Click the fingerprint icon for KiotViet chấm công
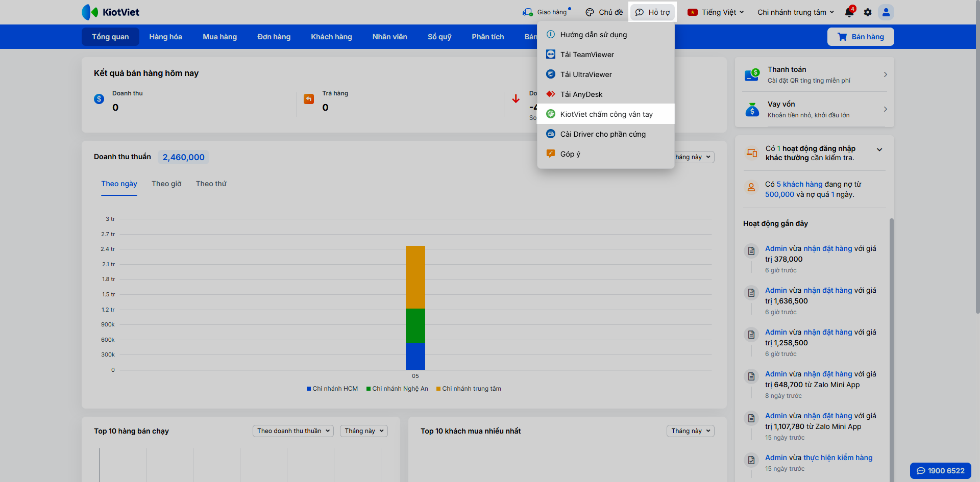Viewport: 980px width, 482px height. (x=551, y=114)
